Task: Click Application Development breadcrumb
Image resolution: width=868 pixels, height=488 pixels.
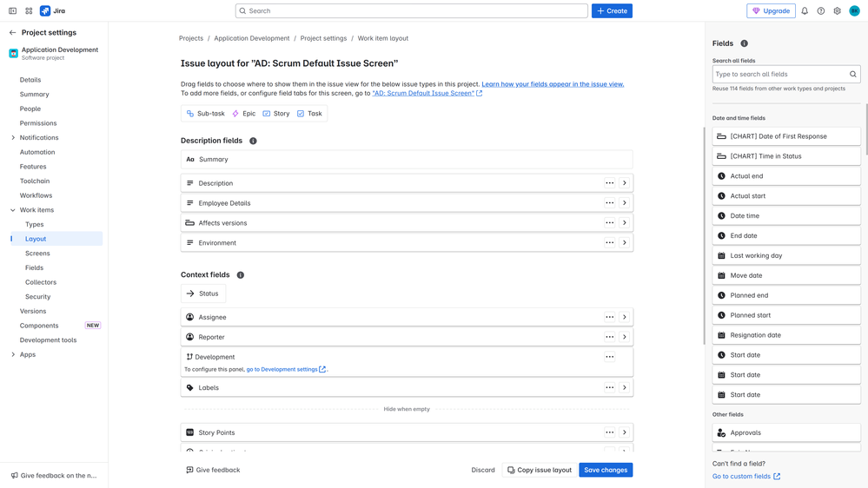Action: click(252, 38)
